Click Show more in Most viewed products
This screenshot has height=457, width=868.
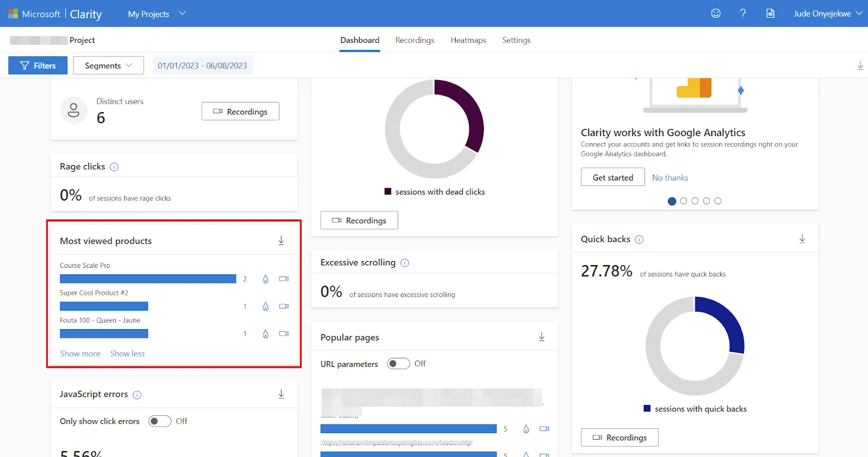80,353
